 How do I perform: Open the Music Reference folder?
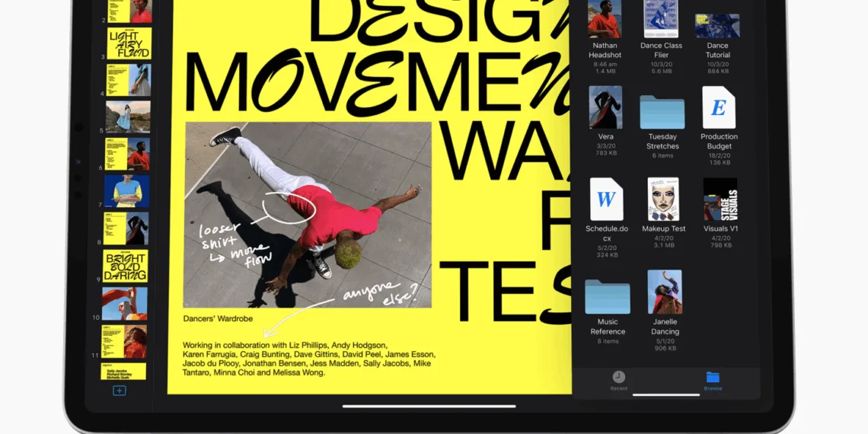point(607,297)
